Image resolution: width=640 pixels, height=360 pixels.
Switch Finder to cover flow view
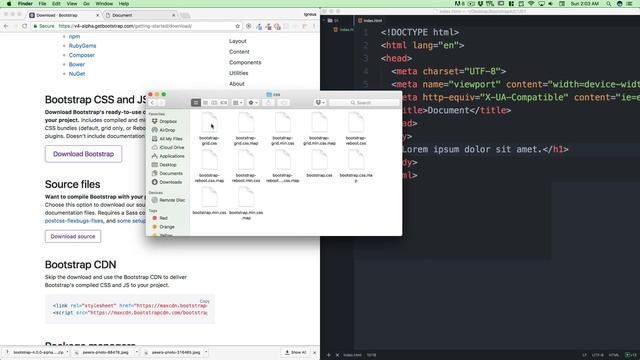(x=223, y=102)
